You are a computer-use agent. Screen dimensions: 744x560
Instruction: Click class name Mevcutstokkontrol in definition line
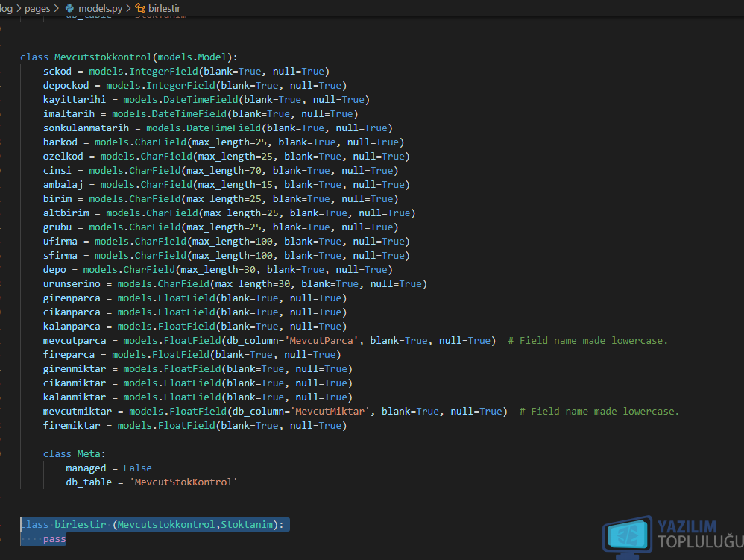click(x=102, y=57)
